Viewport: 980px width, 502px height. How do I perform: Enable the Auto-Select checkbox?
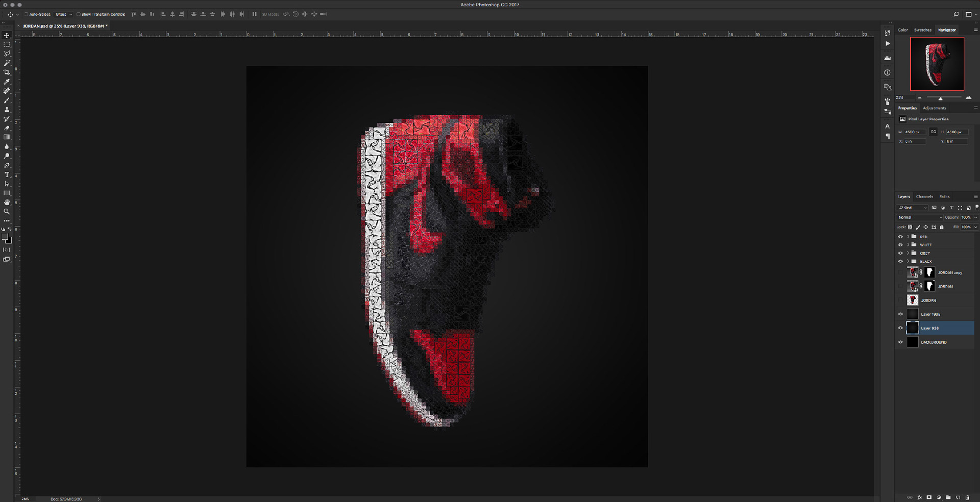26,14
